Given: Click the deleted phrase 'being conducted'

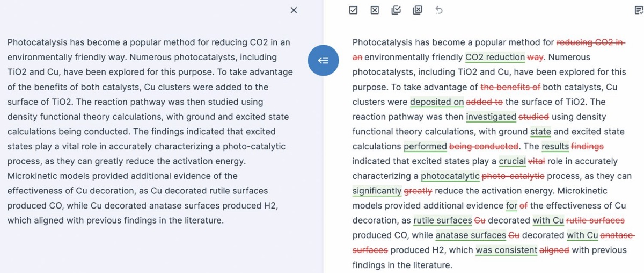Looking at the screenshot, I should (x=484, y=146).
